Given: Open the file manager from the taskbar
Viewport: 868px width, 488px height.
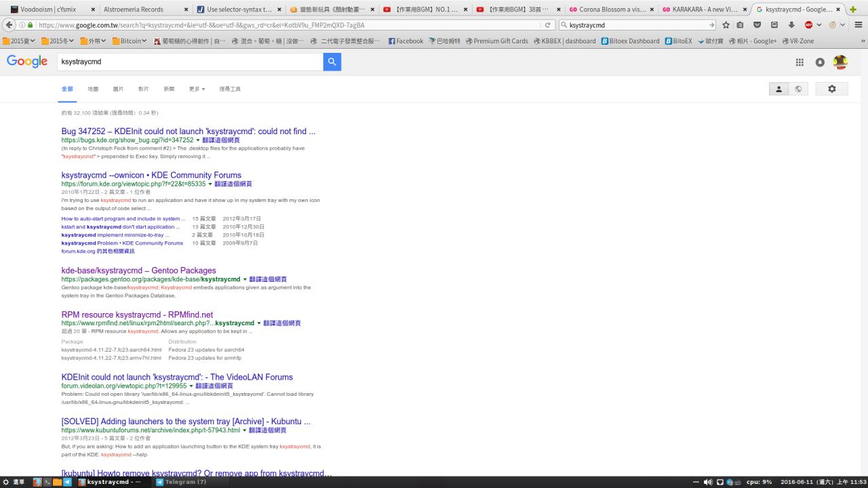Looking at the screenshot, I should 58,482.
